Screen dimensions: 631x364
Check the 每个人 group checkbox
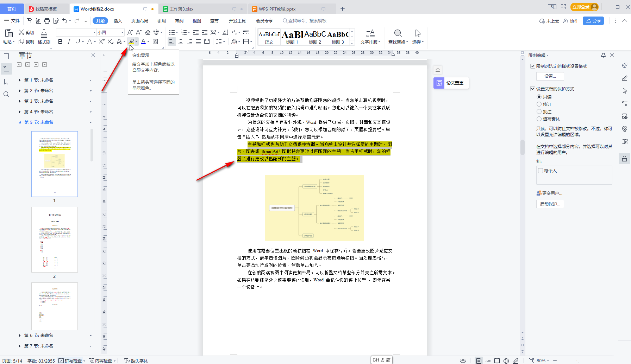(541, 171)
